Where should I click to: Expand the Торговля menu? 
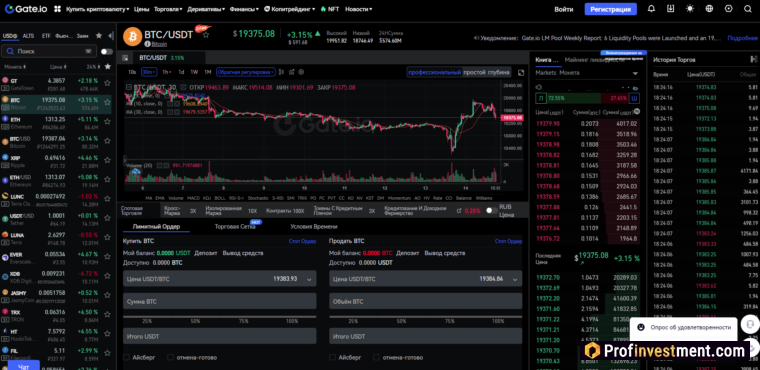point(168,9)
